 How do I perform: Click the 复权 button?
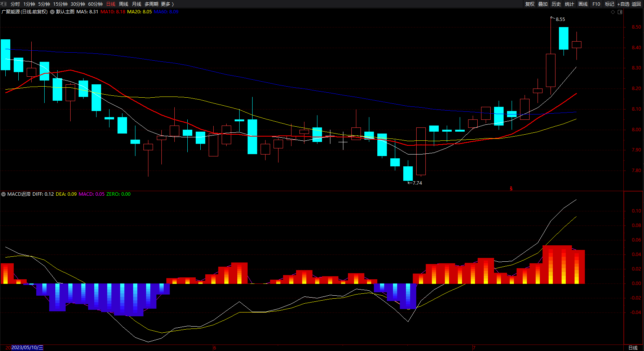click(530, 4)
